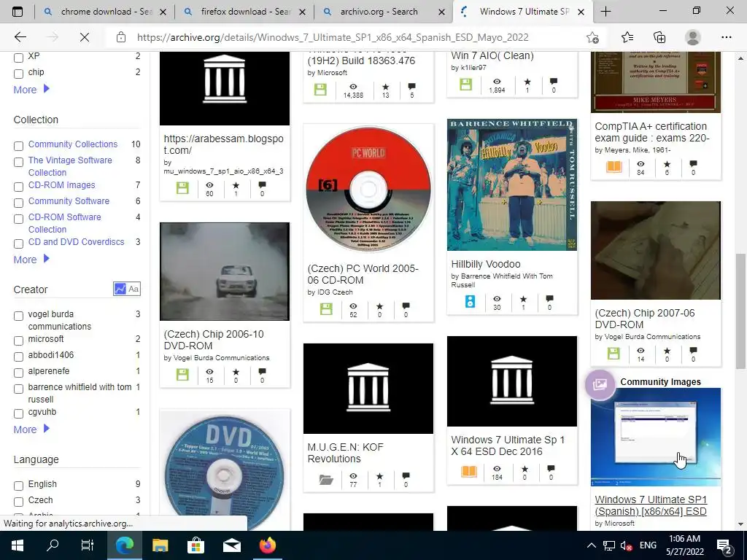
Task: Open the taskbar clock and date
Action: pyautogui.click(x=684, y=545)
